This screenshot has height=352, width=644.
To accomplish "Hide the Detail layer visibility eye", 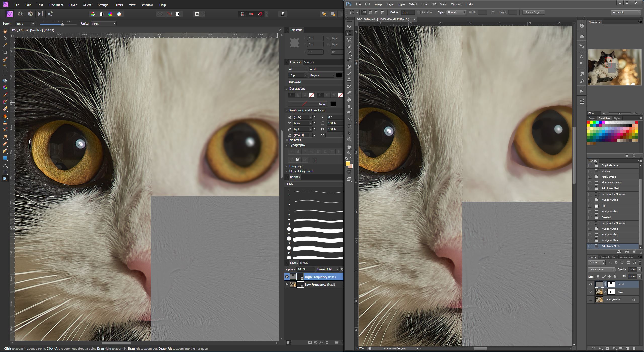I will [590, 284].
